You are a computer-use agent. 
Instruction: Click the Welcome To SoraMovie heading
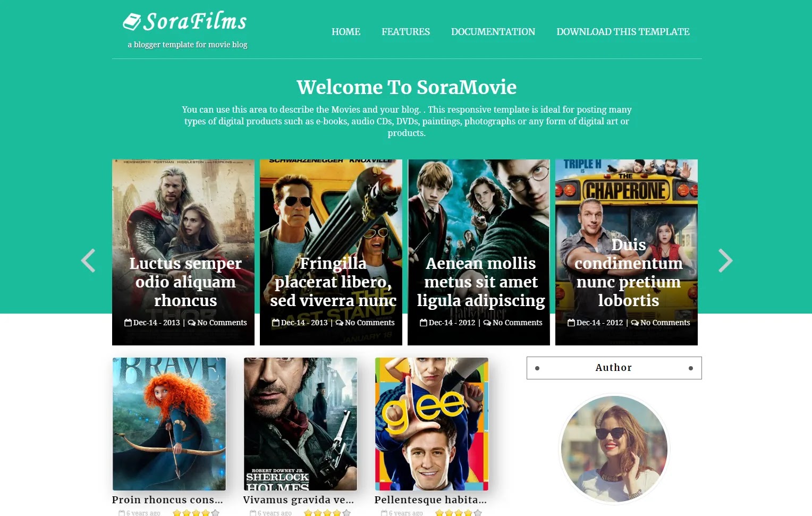pyautogui.click(x=407, y=87)
